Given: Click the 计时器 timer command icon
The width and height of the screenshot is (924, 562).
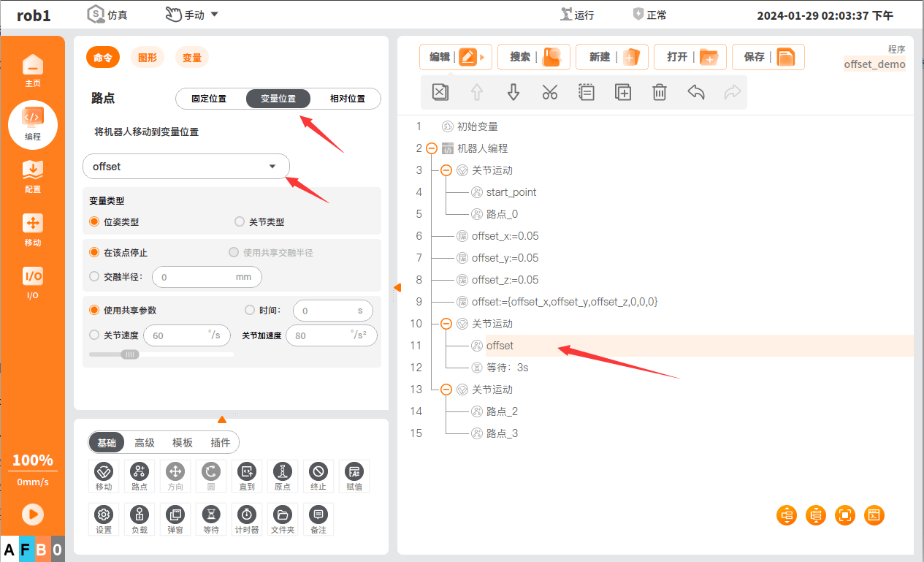Looking at the screenshot, I should 247,519.
